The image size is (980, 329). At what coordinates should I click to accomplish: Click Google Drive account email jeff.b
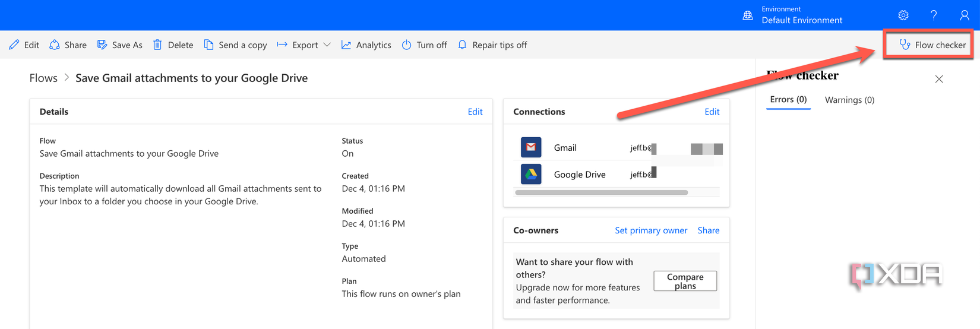[641, 175]
